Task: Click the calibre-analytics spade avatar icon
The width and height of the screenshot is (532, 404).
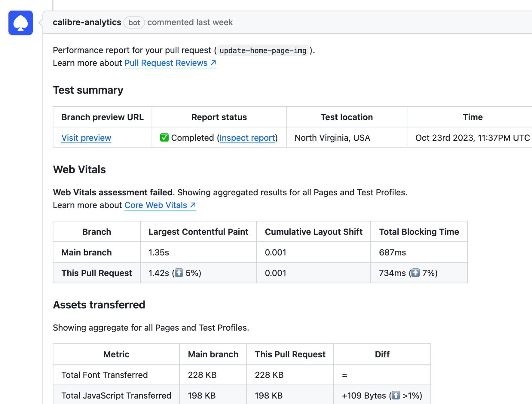Action: click(x=21, y=23)
